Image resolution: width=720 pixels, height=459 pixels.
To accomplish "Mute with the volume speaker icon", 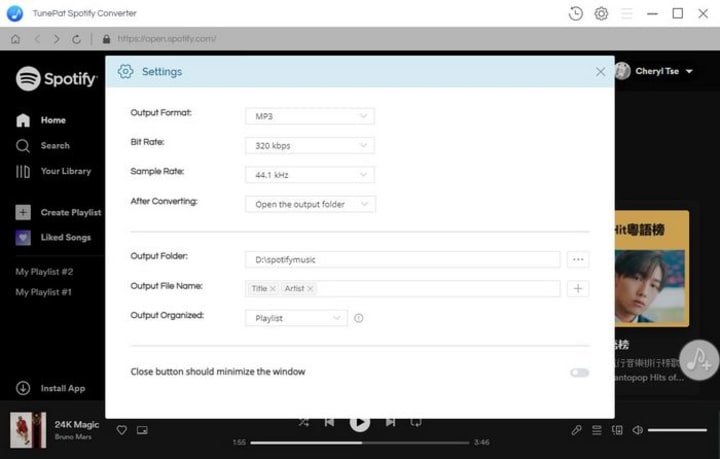I will [x=637, y=430].
